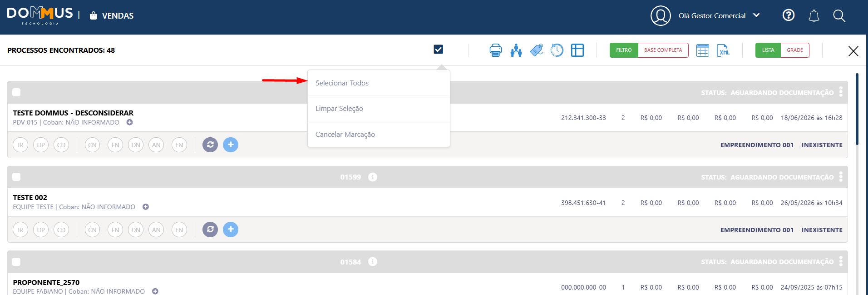Click plus icon beside PDV 015 Coban

click(130, 122)
